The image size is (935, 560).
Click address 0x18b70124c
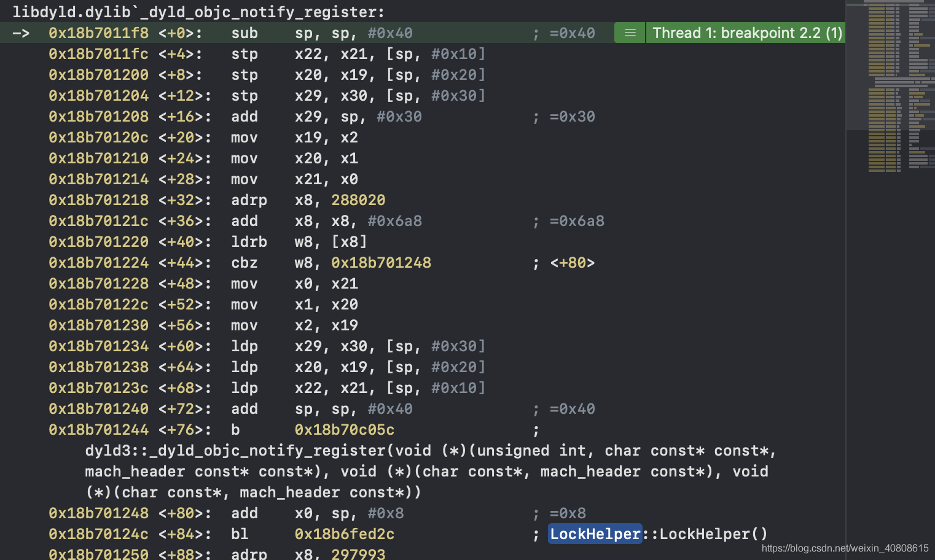pos(98,534)
